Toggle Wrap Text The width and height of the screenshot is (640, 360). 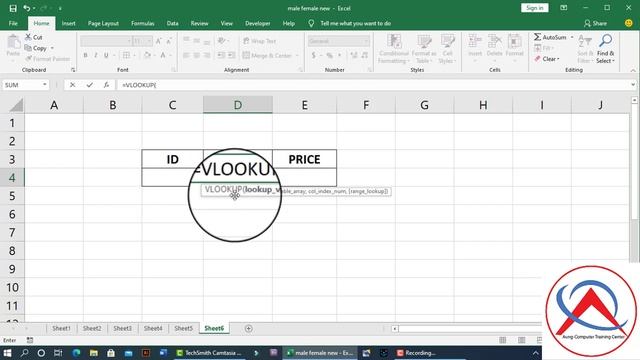coord(260,41)
